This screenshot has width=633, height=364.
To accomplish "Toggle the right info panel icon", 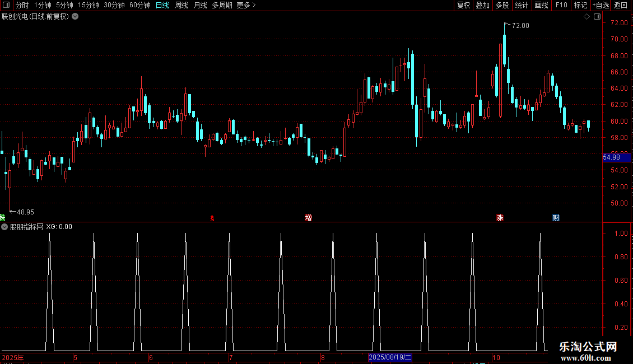I will [597, 17].
